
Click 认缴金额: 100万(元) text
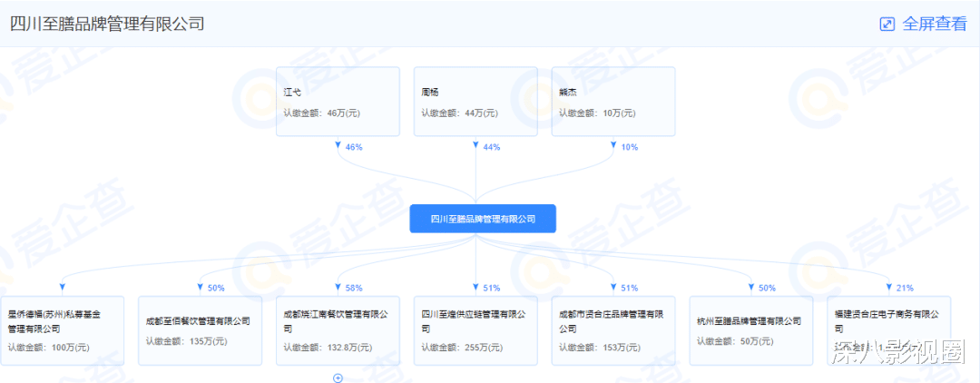[48, 346]
